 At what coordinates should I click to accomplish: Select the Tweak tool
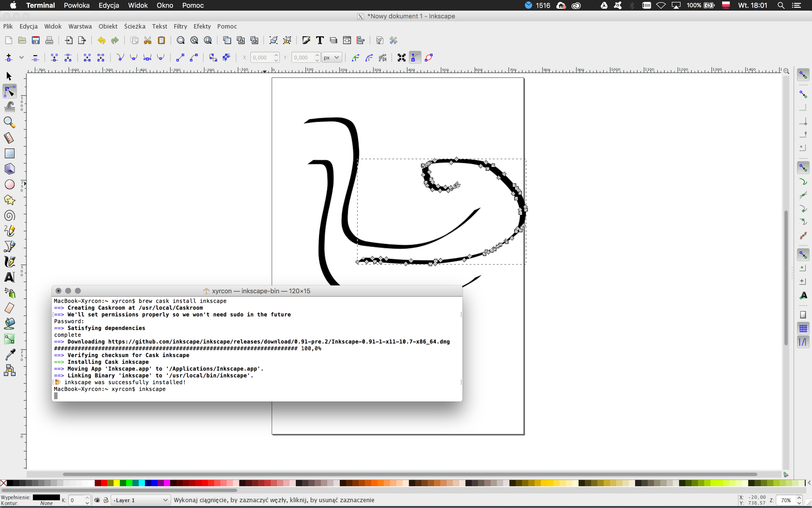click(10, 107)
